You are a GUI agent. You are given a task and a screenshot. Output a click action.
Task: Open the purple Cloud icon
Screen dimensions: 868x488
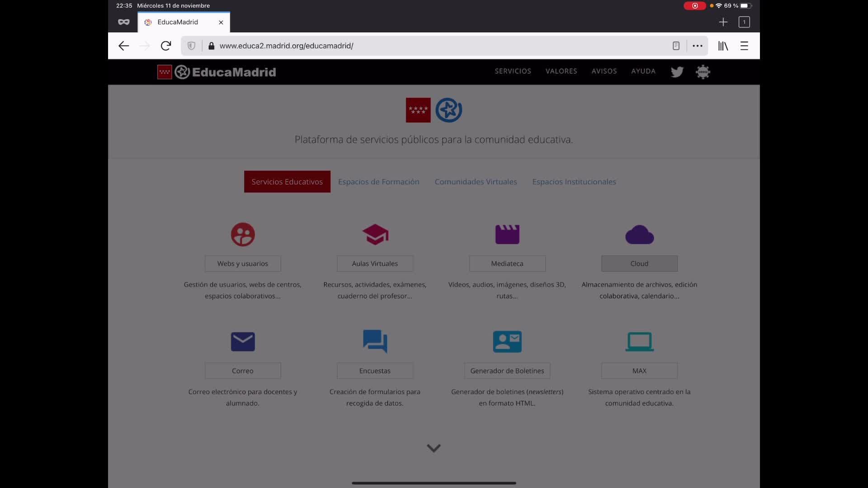pos(639,235)
